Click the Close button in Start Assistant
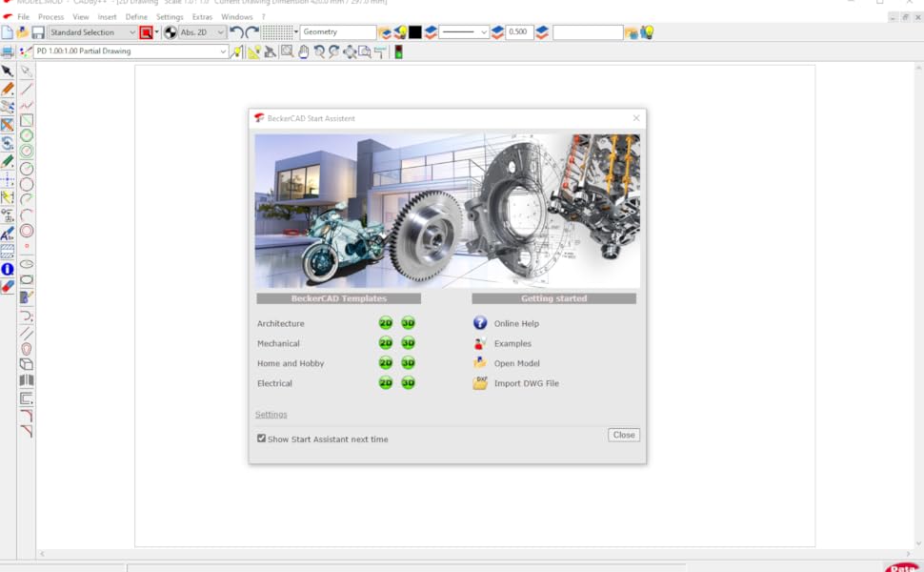 (624, 435)
